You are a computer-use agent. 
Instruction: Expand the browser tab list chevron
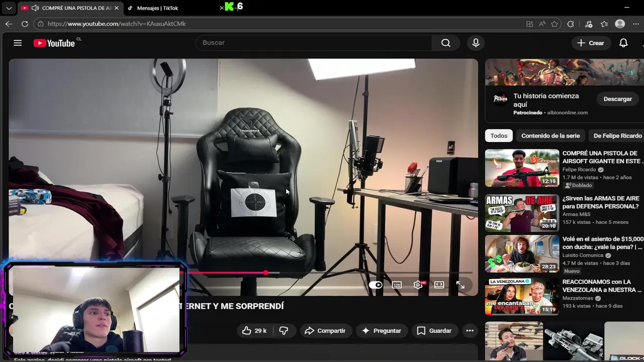pyautogui.click(x=9, y=8)
